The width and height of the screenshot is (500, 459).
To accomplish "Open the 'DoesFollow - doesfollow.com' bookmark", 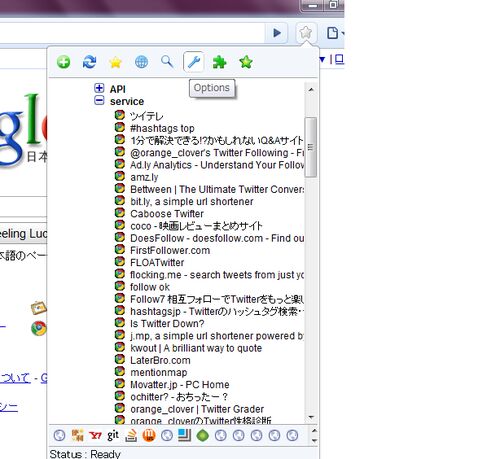I will coord(217,238).
